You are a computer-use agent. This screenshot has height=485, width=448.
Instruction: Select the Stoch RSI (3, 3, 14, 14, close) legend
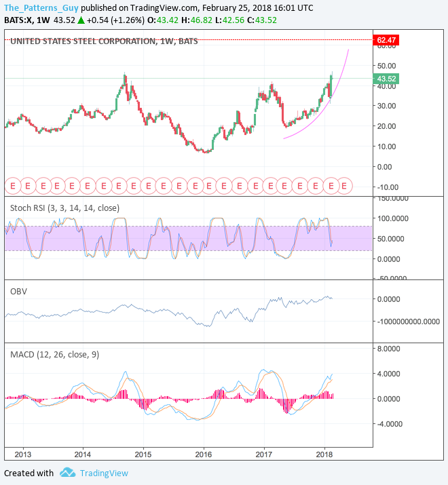pyautogui.click(x=64, y=208)
